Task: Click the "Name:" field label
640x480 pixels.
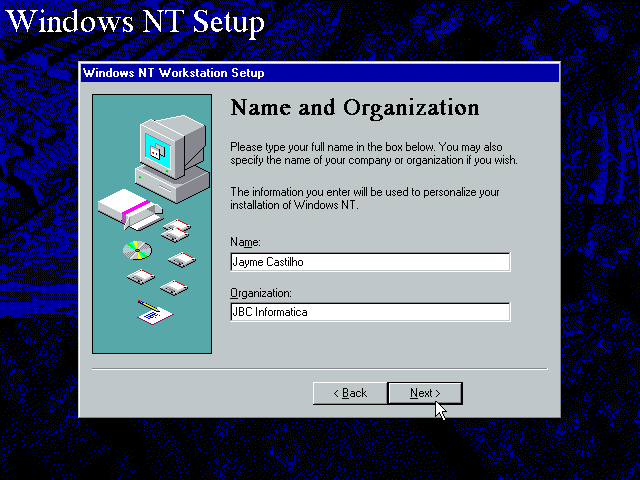Action: (245, 243)
